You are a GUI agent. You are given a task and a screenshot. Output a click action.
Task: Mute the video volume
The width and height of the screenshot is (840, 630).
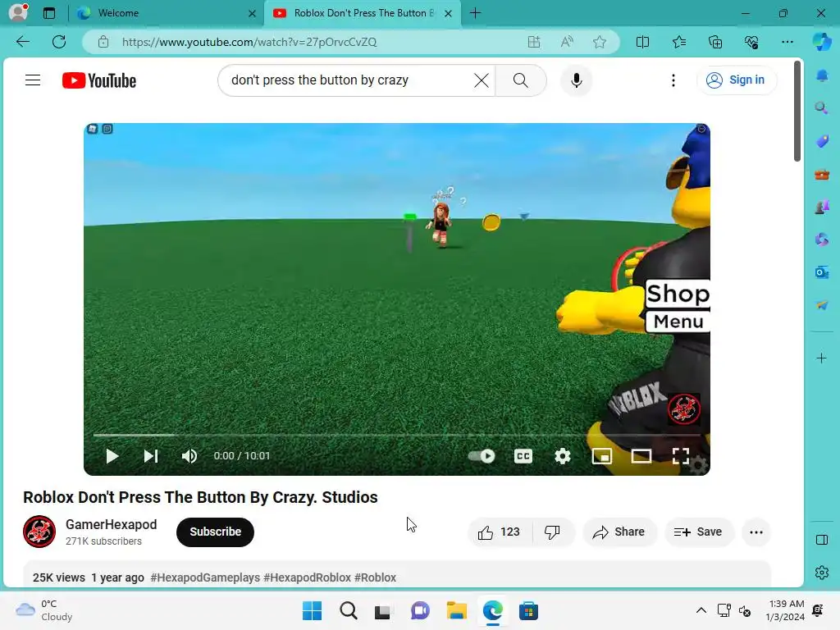[x=189, y=456]
